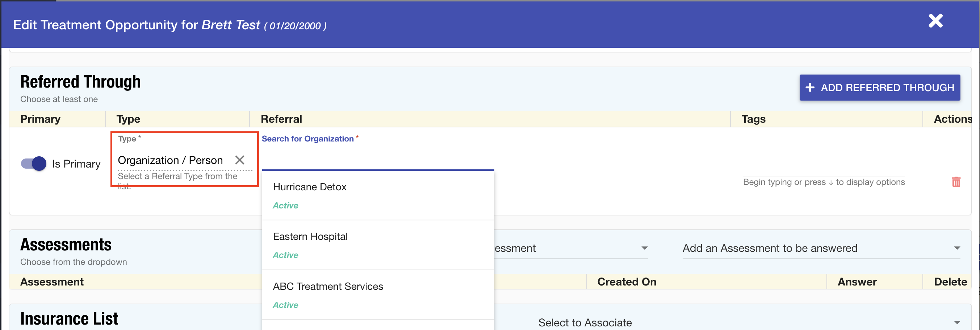Viewport: 980px width, 330px height.
Task: Click the Answer column header
Action: [857, 282]
